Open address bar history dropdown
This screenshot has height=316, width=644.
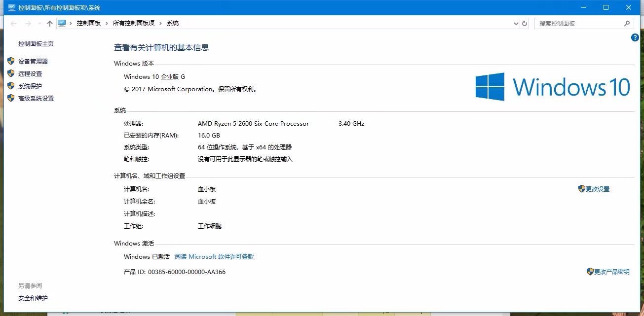click(516, 23)
